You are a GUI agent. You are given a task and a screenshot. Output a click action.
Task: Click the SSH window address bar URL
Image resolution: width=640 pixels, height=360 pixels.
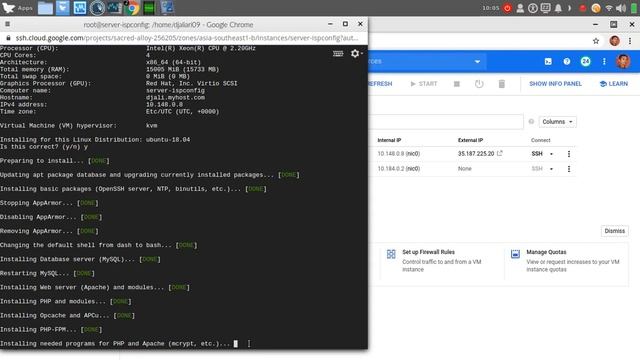click(x=187, y=38)
